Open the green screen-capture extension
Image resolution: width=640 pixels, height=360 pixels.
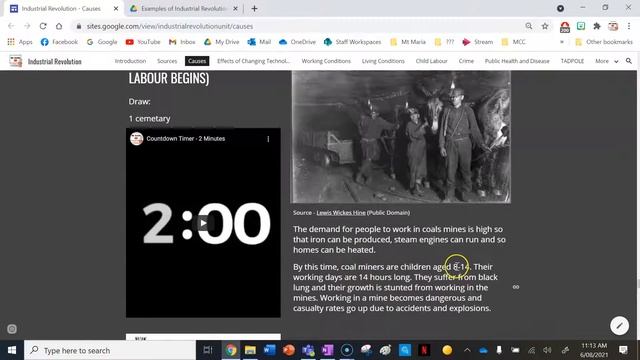pyautogui.click(x=581, y=26)
